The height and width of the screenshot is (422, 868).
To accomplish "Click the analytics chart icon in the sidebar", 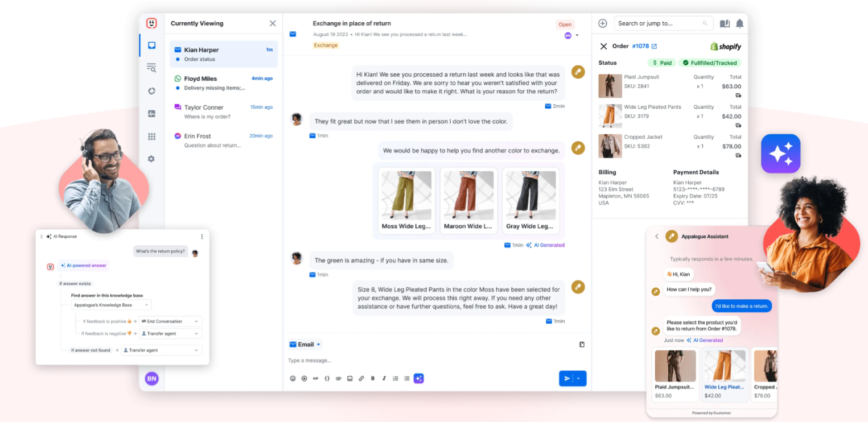I will pyautogui.click(x=151, y=114).
